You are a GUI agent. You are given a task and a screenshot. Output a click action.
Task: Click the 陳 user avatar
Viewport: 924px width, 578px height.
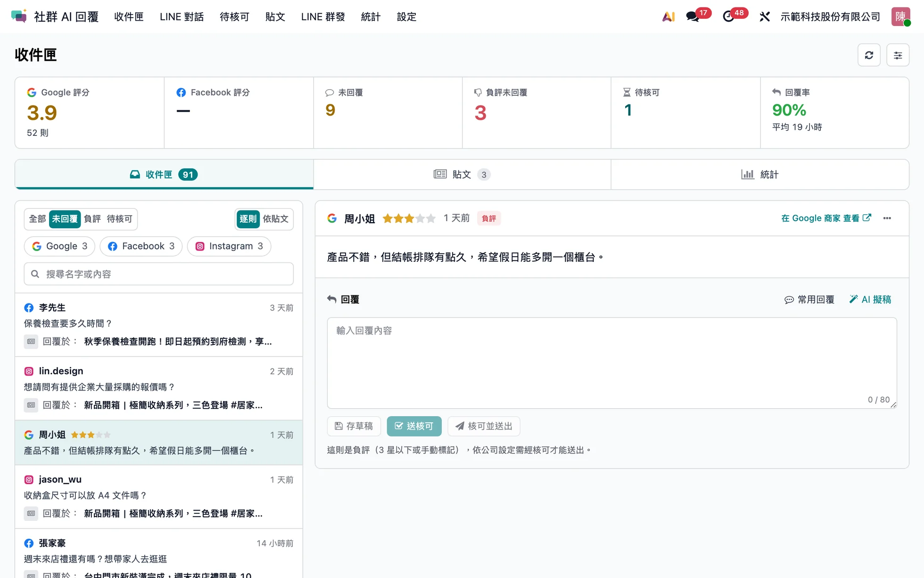[900, 17]
